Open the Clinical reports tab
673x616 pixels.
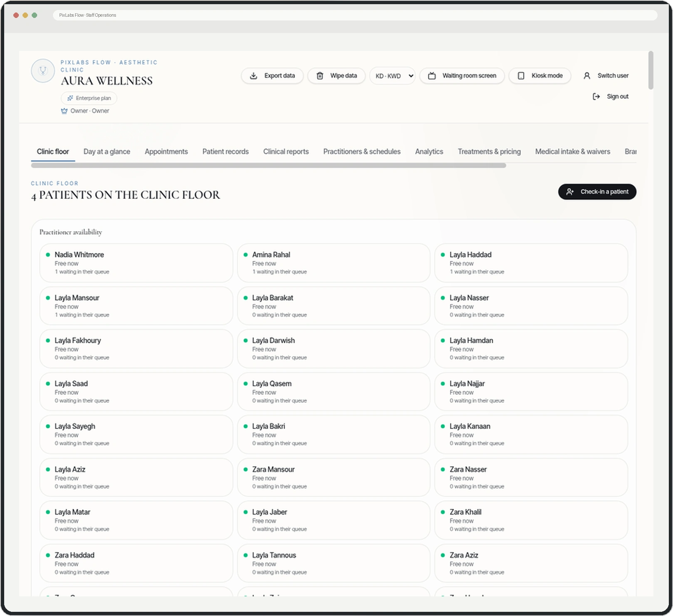tap(286, 151)
